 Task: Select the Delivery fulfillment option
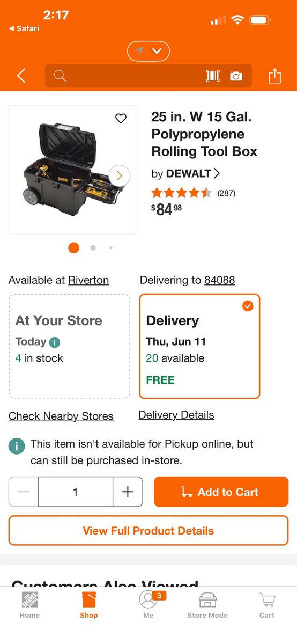pos(199,346)
